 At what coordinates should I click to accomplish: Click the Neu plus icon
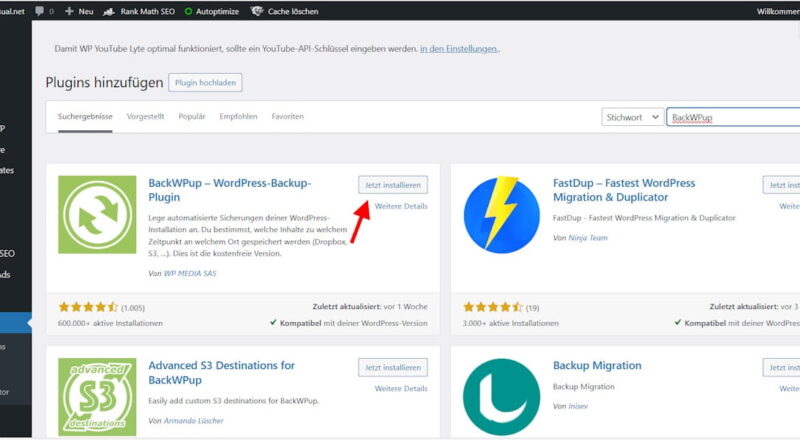click(x=69, y=11)
